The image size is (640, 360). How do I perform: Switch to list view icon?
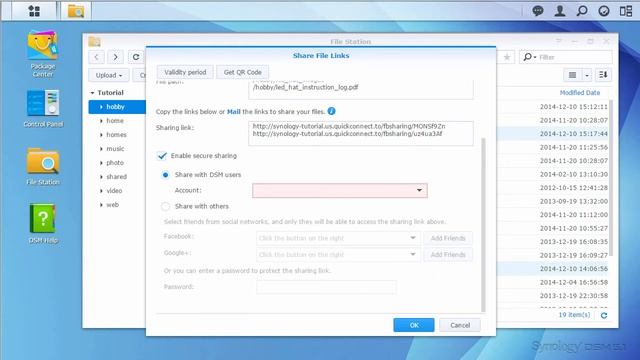[573, 75]
